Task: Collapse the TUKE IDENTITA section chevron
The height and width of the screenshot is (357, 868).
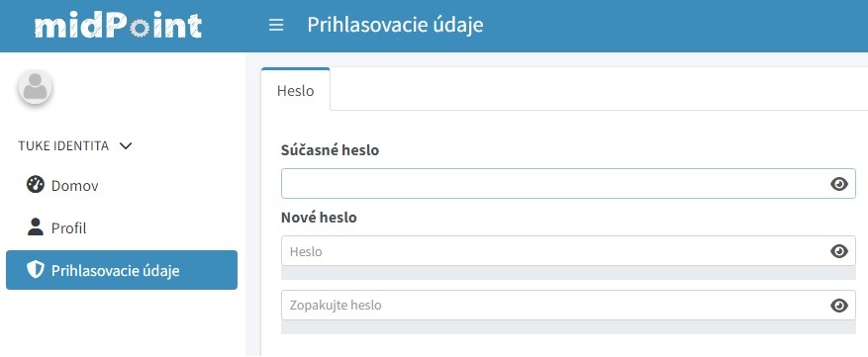Action: pyautogui.click(x=126, y=146)
